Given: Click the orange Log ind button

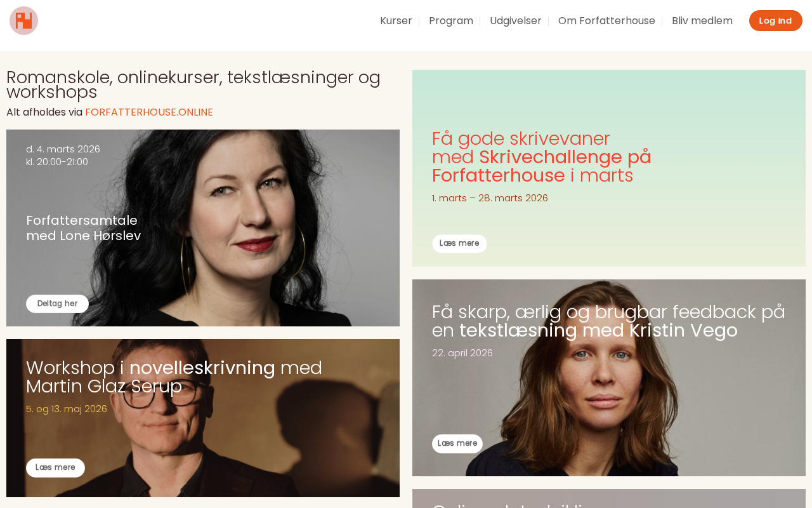Looking at the screenshot, I should click(x=775, y=20).
